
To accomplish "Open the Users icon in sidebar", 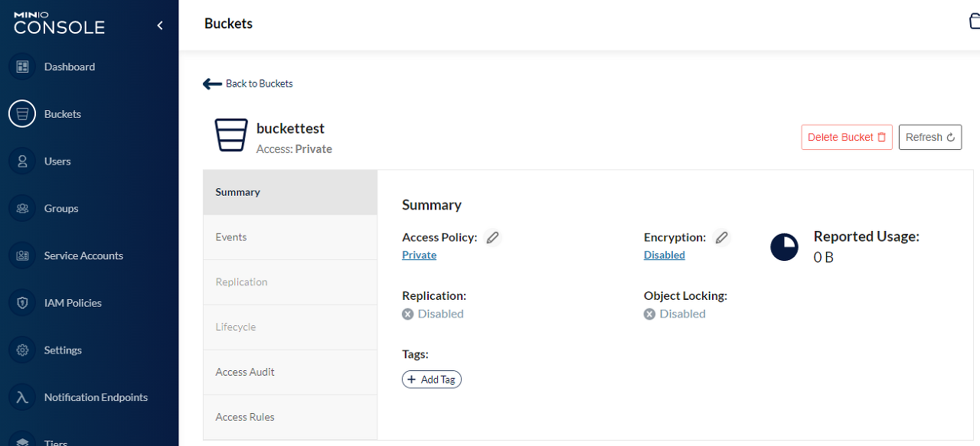I will point(22,161).
